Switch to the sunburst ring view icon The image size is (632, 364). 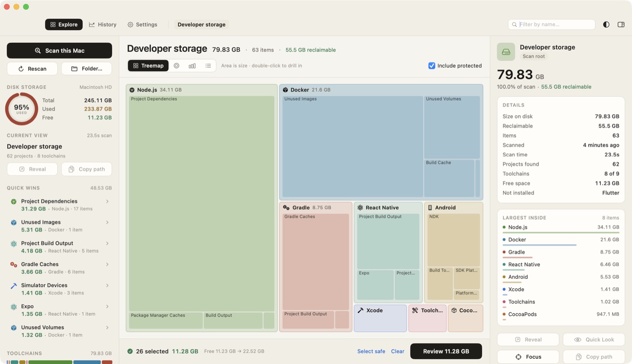coord(177,66)
